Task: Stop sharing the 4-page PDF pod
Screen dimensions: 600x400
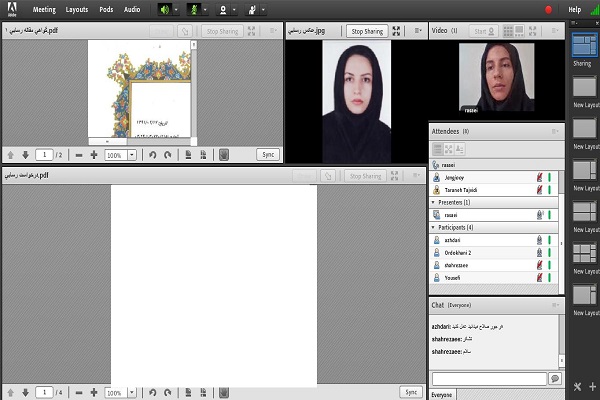Action: (365, 176)
